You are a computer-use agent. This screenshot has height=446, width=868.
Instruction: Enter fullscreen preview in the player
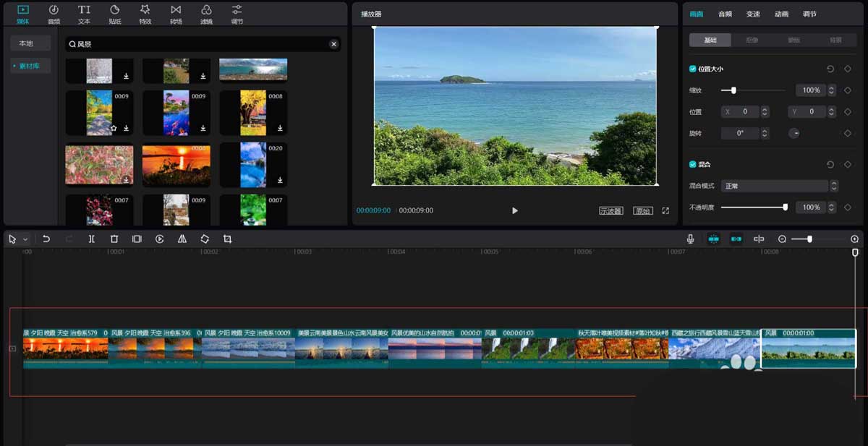click(x=665, y=211)
